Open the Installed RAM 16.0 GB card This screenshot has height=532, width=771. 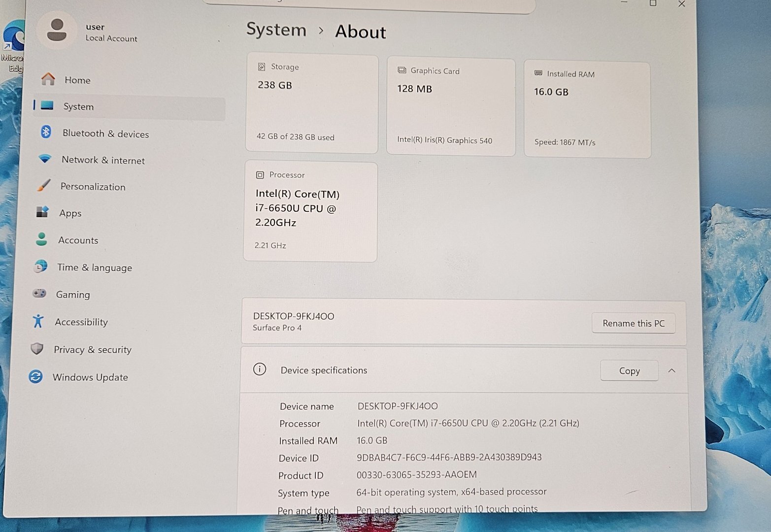tap(587, 109)
